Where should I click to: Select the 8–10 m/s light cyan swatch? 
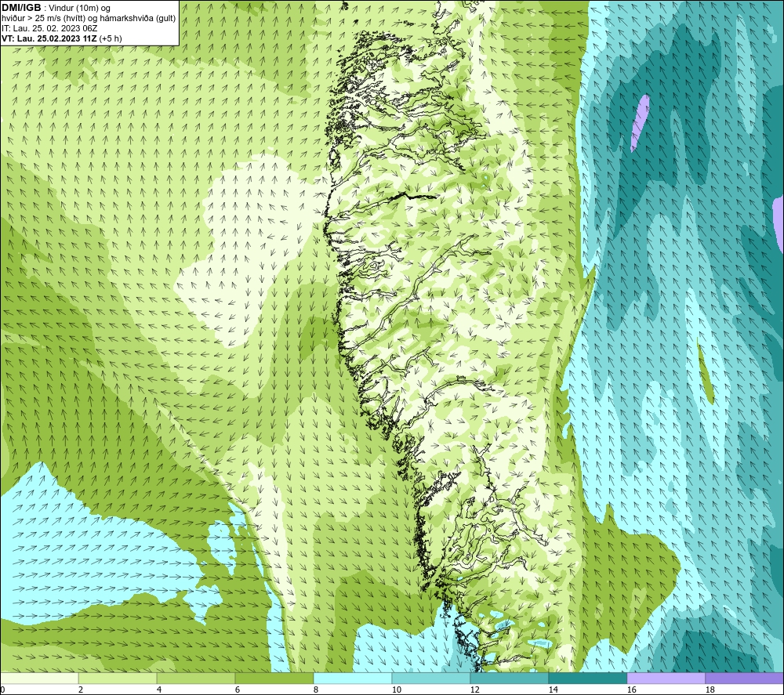point(353,678)
